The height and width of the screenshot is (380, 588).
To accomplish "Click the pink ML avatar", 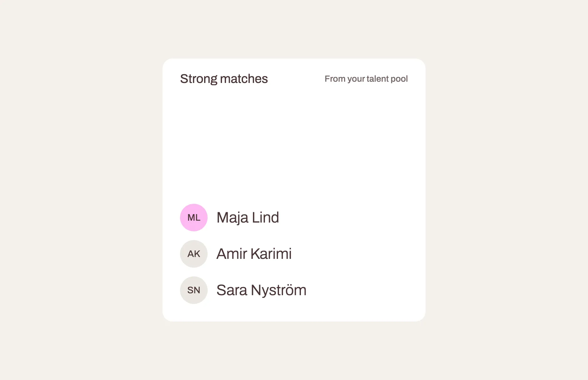I will 194,218.
